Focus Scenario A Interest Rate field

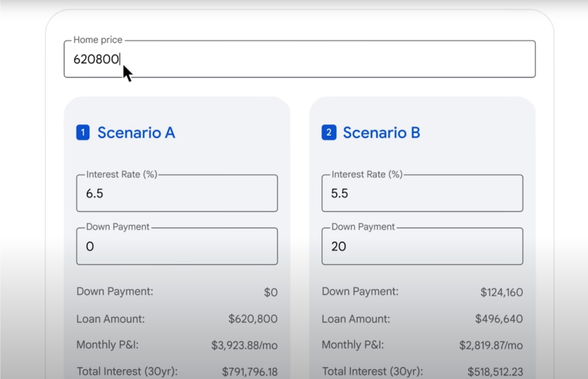point(177,194)
